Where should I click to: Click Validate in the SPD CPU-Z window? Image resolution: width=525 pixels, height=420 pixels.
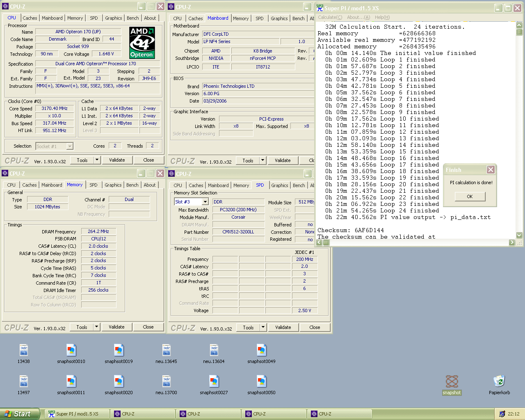pos(283,327)
